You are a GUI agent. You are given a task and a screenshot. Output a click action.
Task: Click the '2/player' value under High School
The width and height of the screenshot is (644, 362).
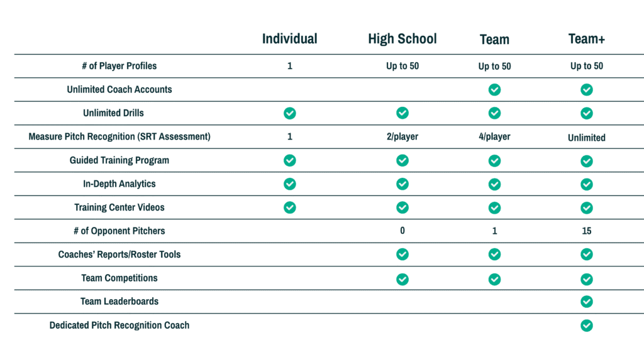coord(402,136)
